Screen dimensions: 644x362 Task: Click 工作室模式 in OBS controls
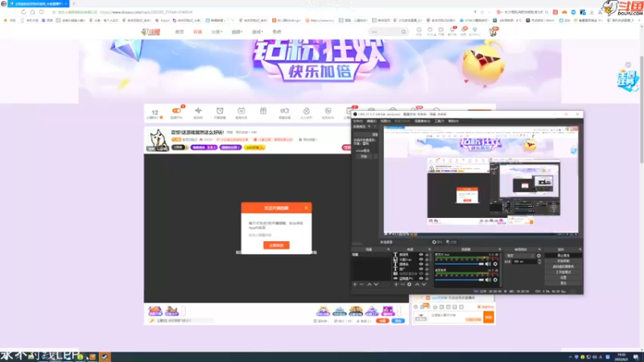563,272
